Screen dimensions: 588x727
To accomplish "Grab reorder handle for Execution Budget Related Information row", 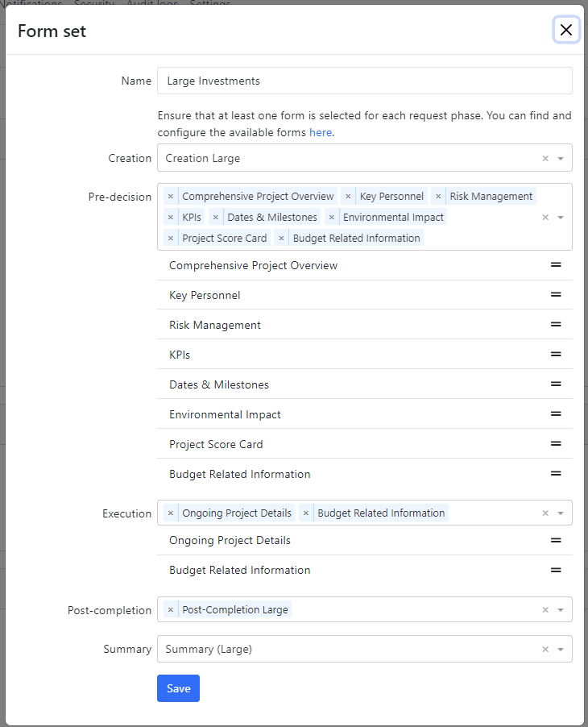I will coord(556,571).
